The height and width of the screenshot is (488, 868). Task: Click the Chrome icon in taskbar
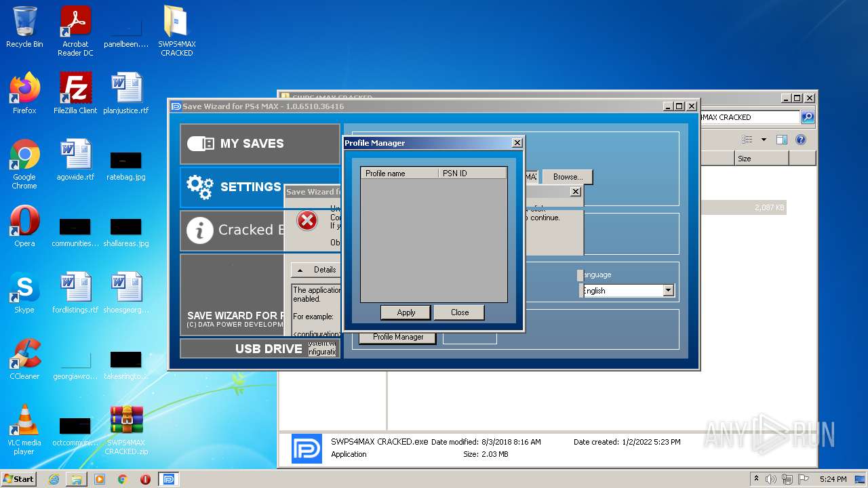pos(123,479)
